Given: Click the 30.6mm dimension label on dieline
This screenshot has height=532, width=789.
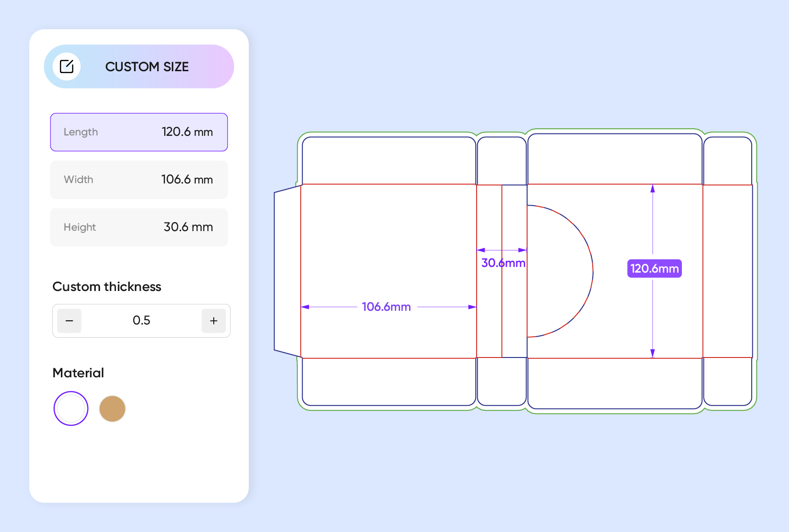Looking at the screenshot, I should 503,263.
